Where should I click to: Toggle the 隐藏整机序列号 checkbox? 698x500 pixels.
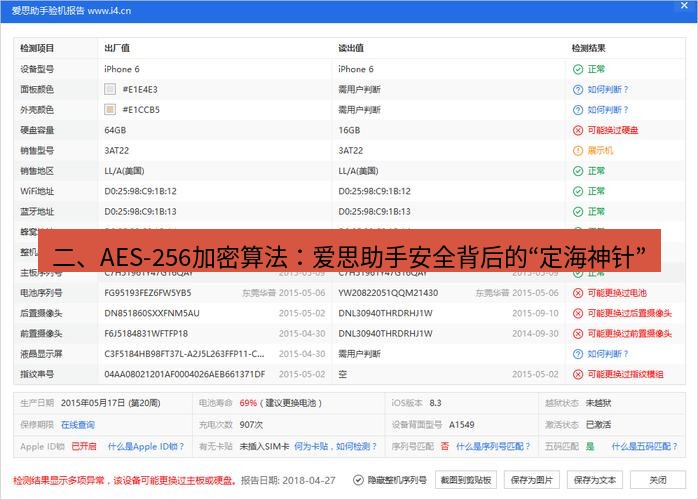click(358, 480)
